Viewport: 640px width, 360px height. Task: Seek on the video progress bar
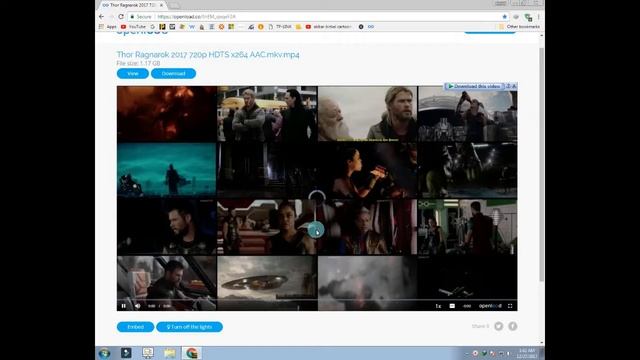point(317,300)
